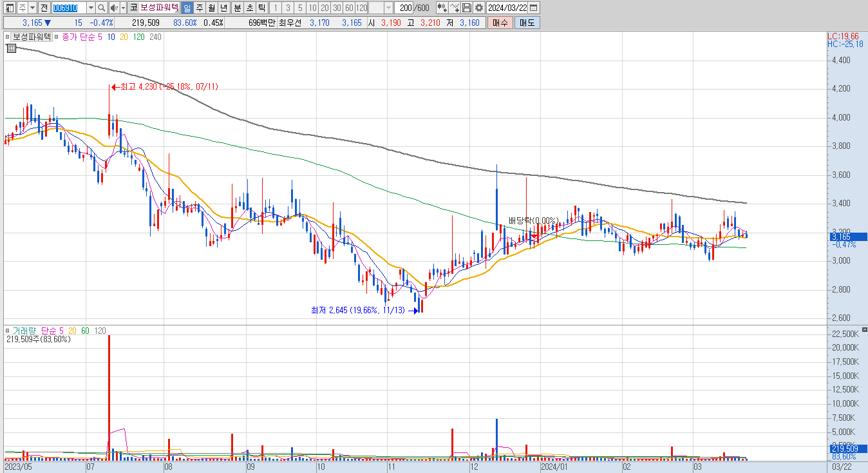Screen dimensions: 868x473
Task: Select the 20 interval button
Action: tap(325, 8)
